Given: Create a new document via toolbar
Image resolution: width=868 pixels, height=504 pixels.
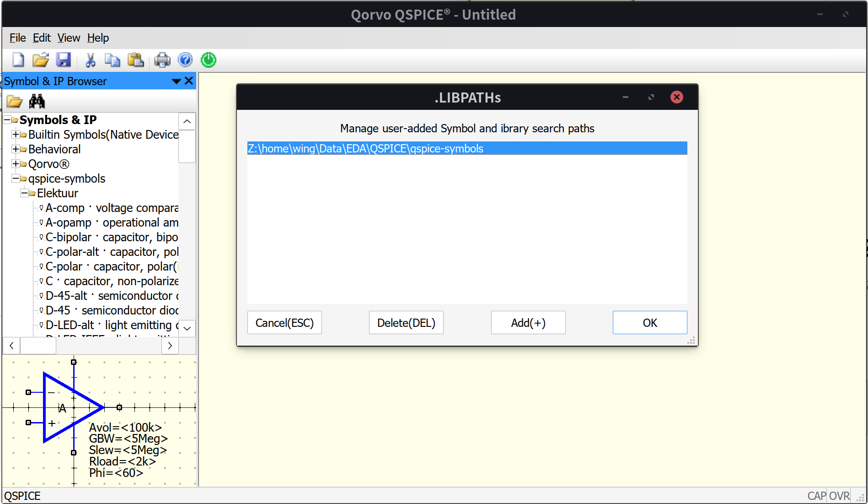Looking at the screenshot, I should (x=18, y=60).
